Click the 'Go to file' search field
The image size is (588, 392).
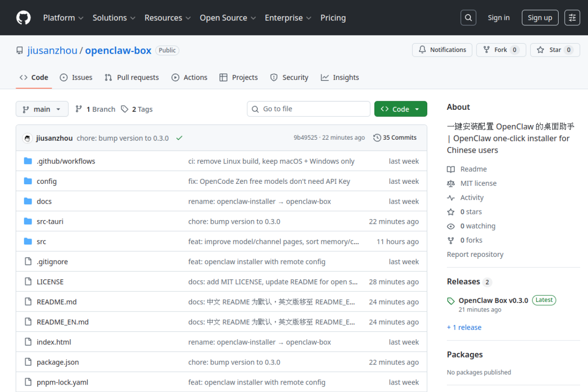(308, 109)
